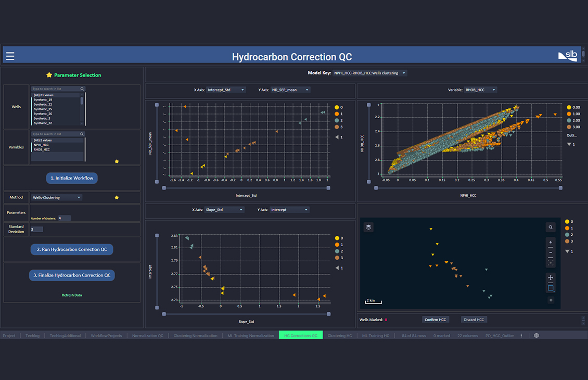
Task: Zoom in on the wells map
Action: click(550, 242)
